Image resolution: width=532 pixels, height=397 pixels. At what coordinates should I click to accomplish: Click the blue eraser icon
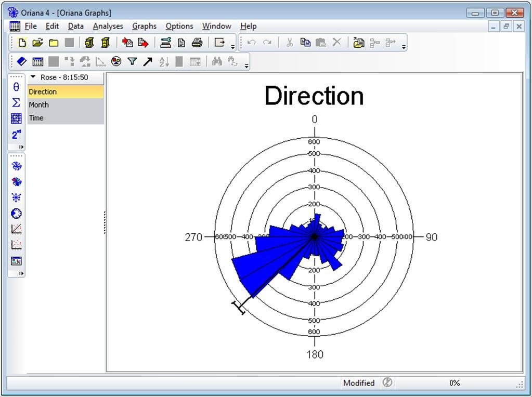pos(21,61)
